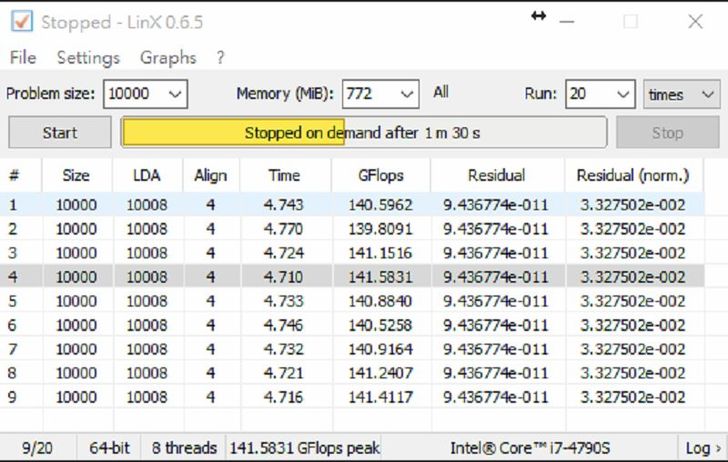Click the All memory button
The image size is (728, 462).
[441, 93]
